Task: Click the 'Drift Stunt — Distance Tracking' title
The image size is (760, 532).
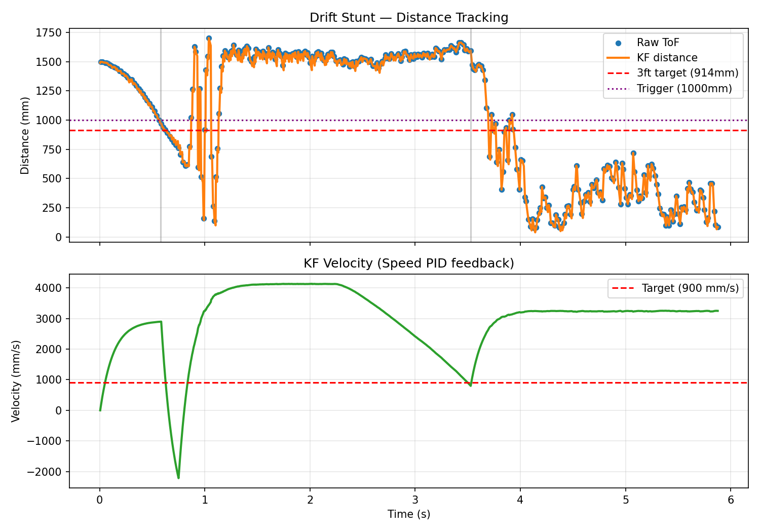Action: [409, 18]
